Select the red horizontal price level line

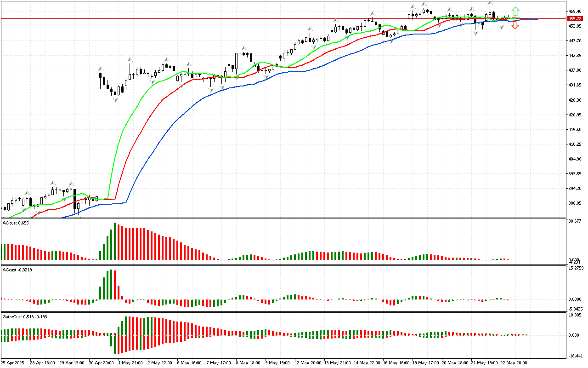[276, 19]
